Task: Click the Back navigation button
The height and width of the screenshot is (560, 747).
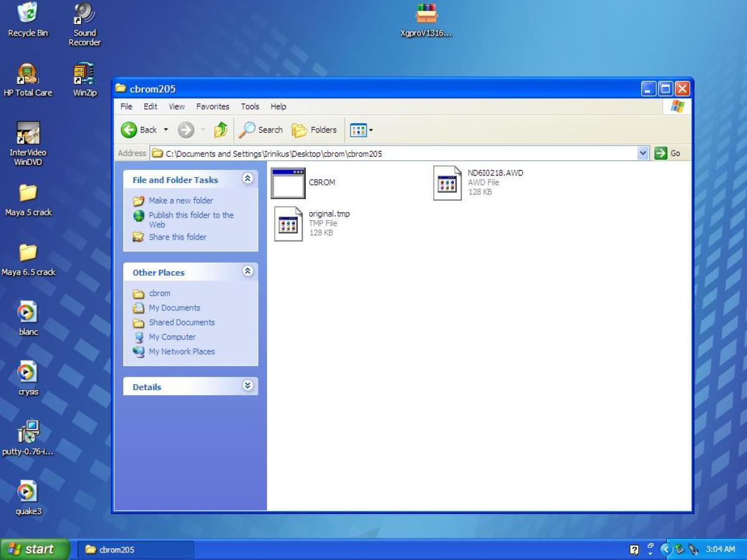Action: (139, 129)
